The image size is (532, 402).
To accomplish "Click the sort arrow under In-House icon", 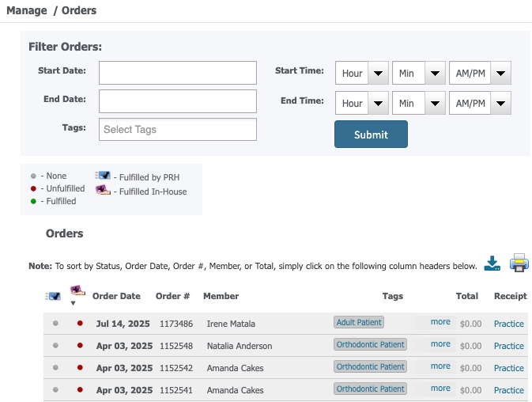I will [73, 303].
